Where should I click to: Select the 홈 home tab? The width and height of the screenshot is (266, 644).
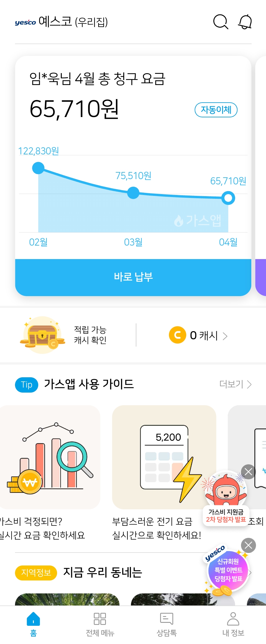click(x=33, y=624)
